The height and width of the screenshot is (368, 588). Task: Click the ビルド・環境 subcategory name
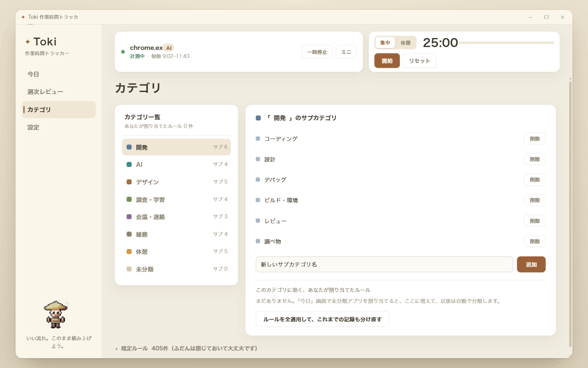coord(281,200)
